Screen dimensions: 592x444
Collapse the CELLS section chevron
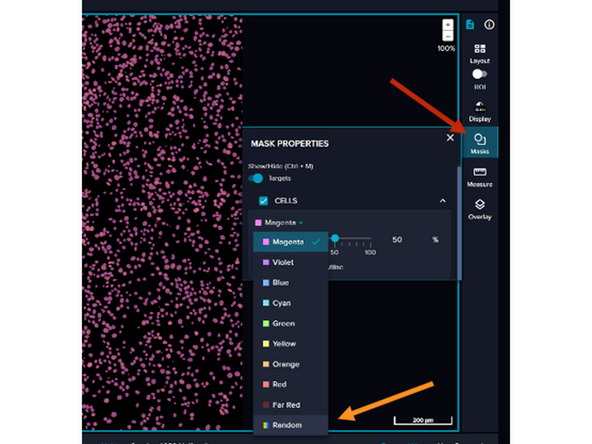(442, 201)
